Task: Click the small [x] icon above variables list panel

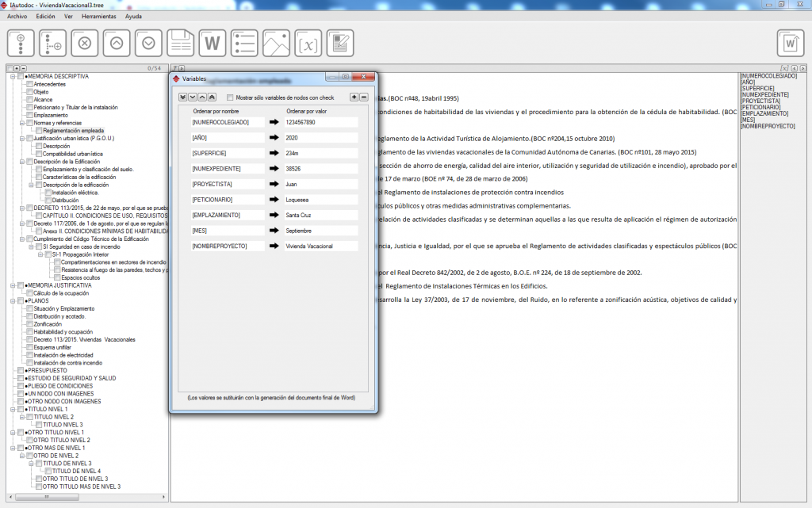Action: click(x=784, y=68)
